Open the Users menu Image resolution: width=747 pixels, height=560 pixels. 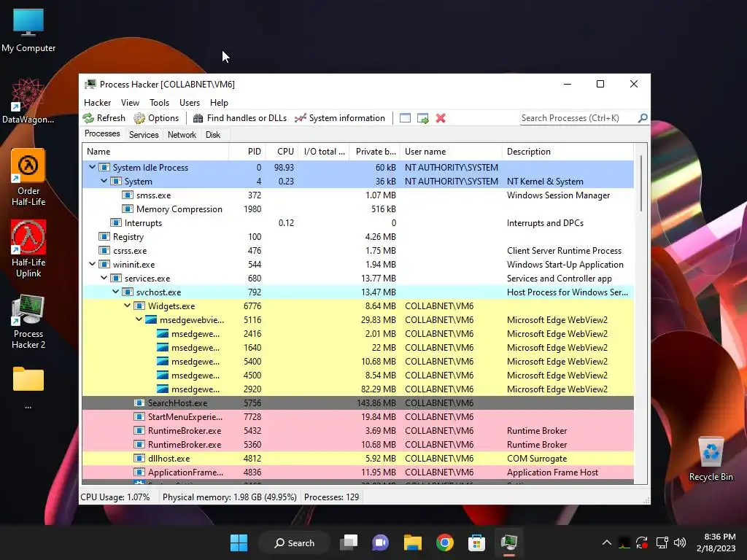tap(190, 102)
